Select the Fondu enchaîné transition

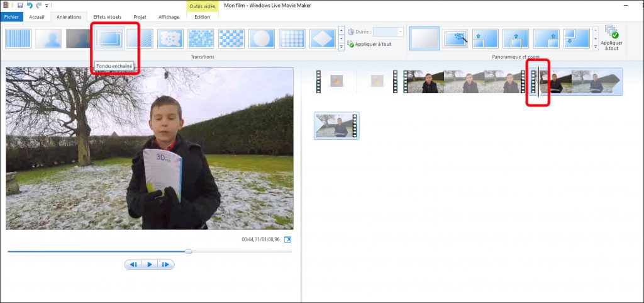[109, 39]
